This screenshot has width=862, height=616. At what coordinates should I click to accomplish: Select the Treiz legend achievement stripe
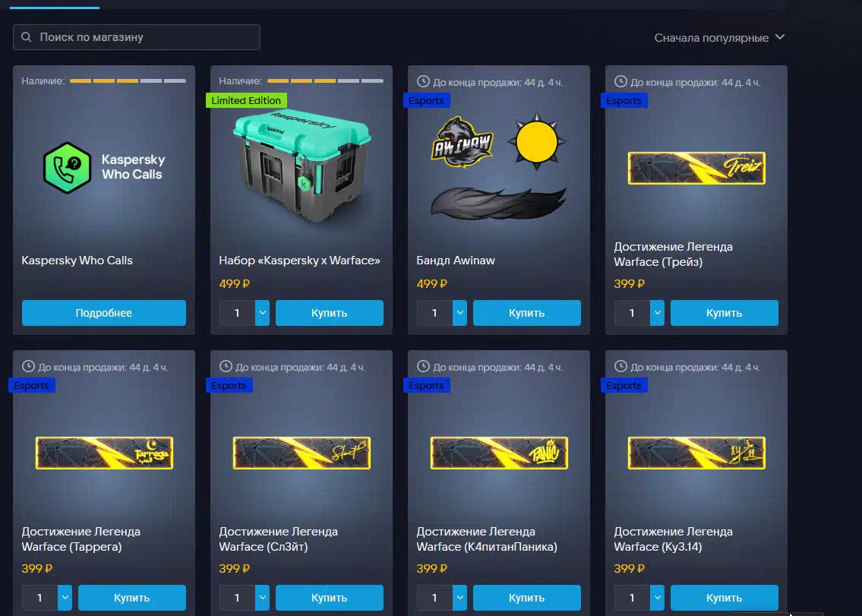pyautogui.click(x=696, y=169)
